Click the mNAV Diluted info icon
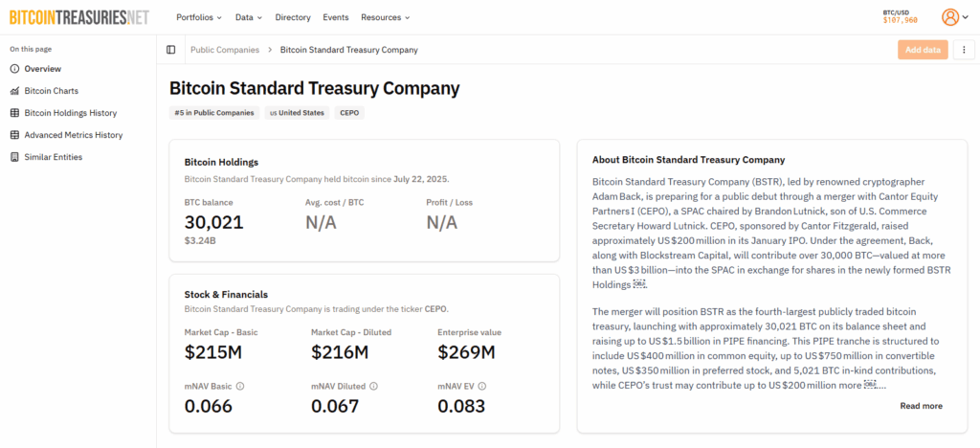This screenshot has height=448, width=980. (373, 387)
